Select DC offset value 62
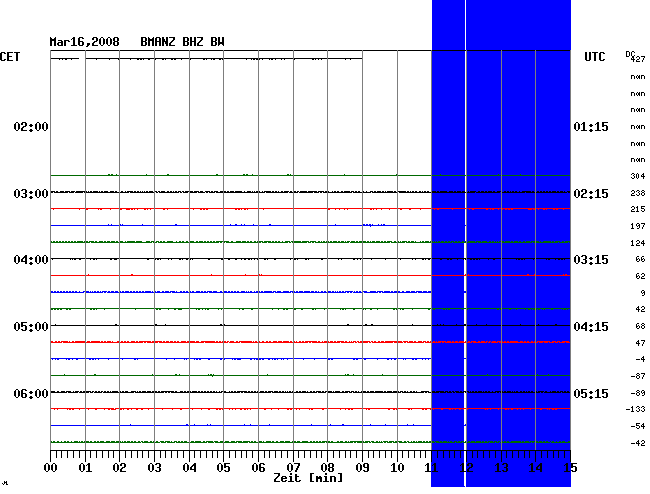Image resolution: width=650 pixels, height=494 pixels. pyautogui.click(x=640, y=276)
